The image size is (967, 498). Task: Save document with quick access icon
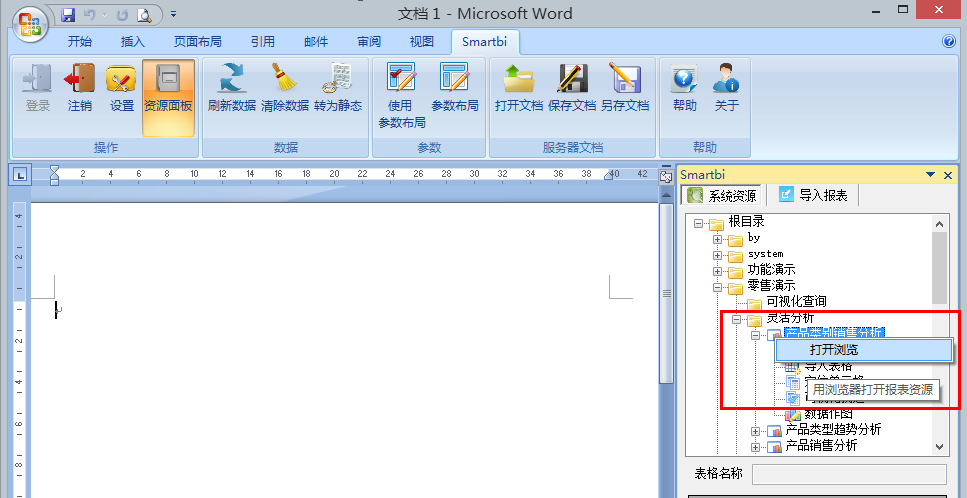point(68,14)
